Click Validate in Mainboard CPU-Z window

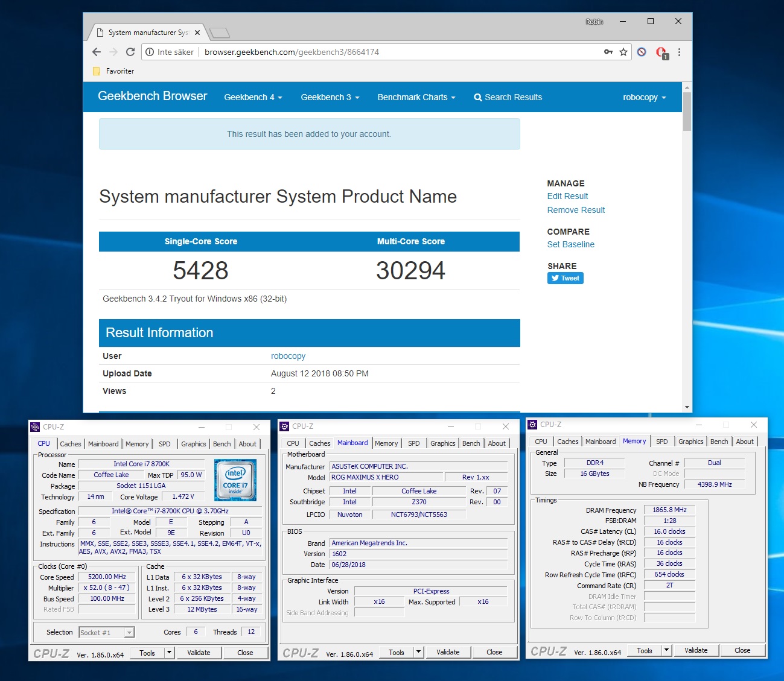click(448, 652)
